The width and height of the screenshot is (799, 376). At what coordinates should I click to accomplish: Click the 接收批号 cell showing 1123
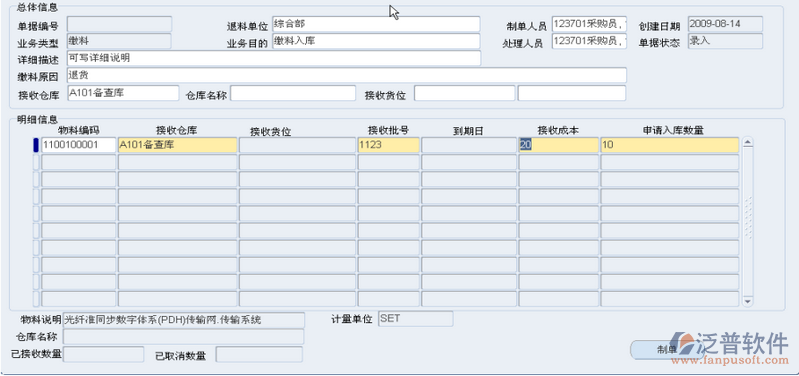(389, 145)
